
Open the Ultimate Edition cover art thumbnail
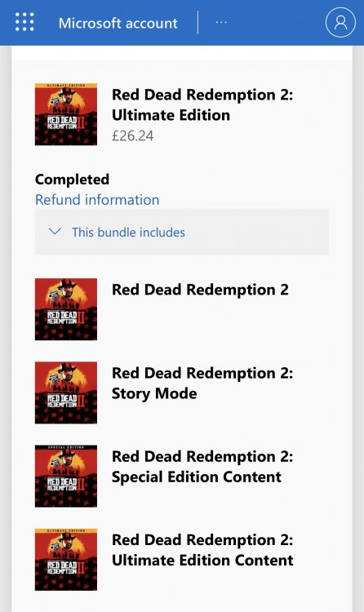coord(66,114)
